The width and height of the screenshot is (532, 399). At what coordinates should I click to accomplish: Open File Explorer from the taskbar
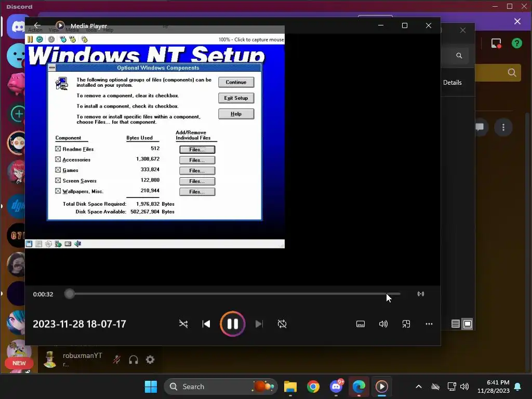pos(290,387)
